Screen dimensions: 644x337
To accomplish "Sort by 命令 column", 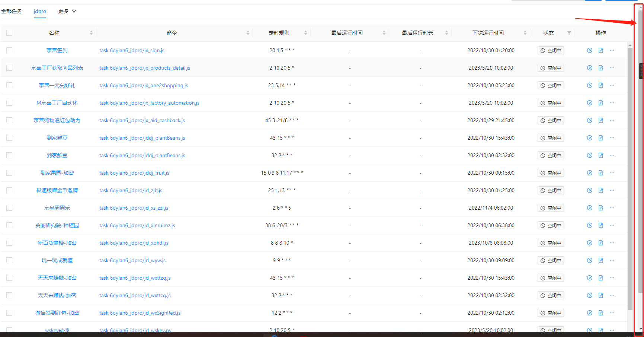I will click(248, 33).
